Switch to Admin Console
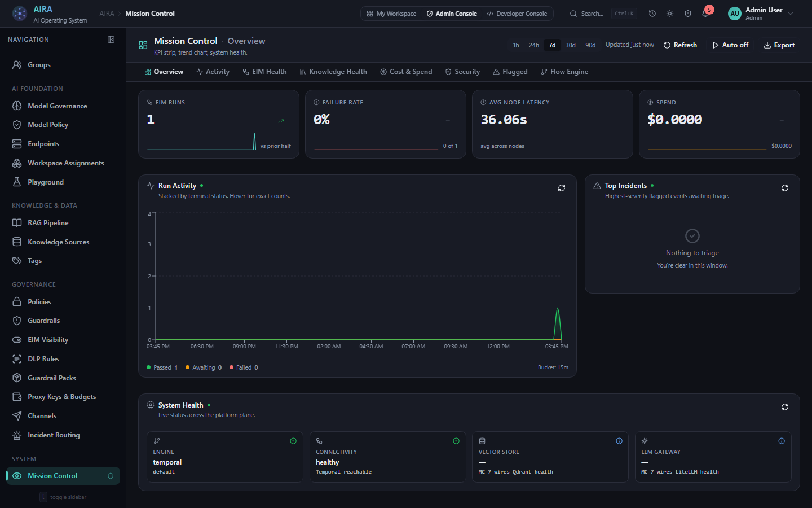 pos(452,14)
